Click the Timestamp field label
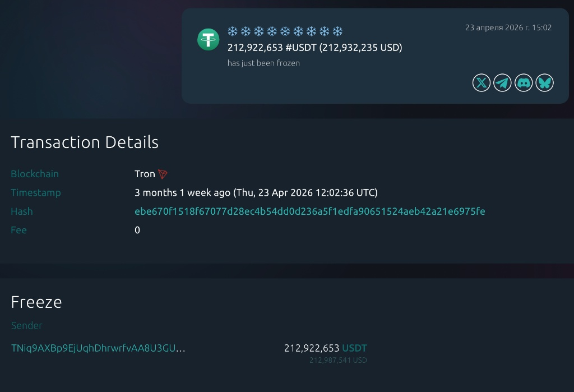Image resolution: width=574 pixels, height=392 pixels. [x=36, y=193]
